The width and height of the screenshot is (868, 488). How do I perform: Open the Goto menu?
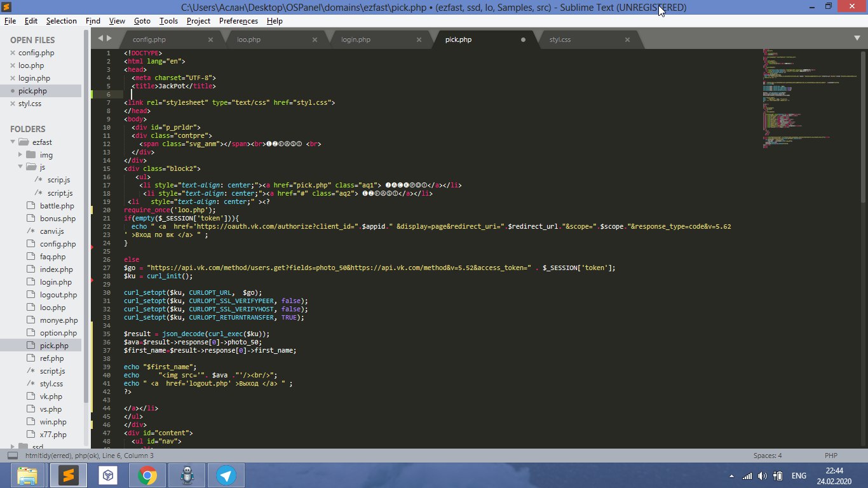[x=142, y=21]
